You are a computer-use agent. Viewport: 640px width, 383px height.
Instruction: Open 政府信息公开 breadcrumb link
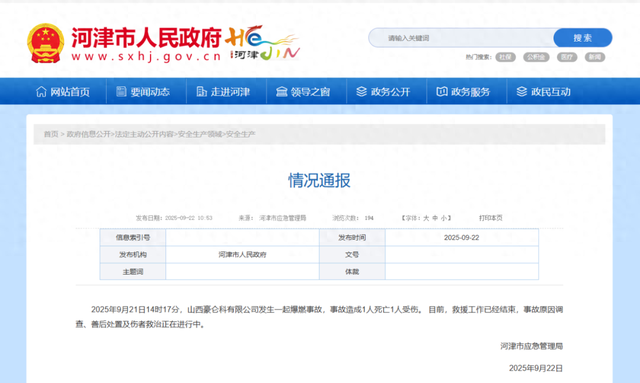click(88, 134)
